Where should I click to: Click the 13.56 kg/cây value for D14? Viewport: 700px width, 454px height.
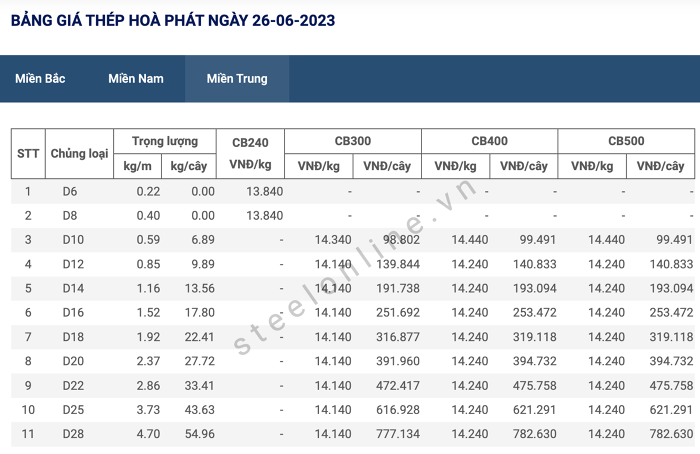(x=200, y=288)
